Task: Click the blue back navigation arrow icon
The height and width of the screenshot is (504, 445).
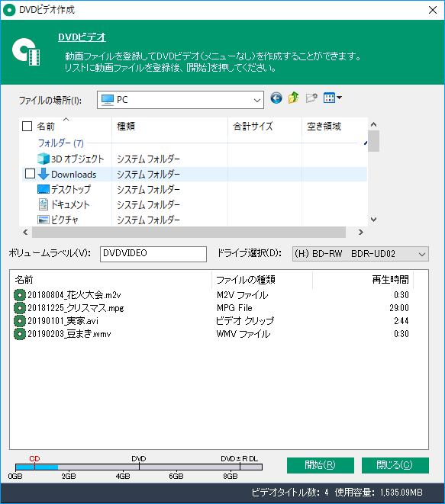Action: click(276, 98)
